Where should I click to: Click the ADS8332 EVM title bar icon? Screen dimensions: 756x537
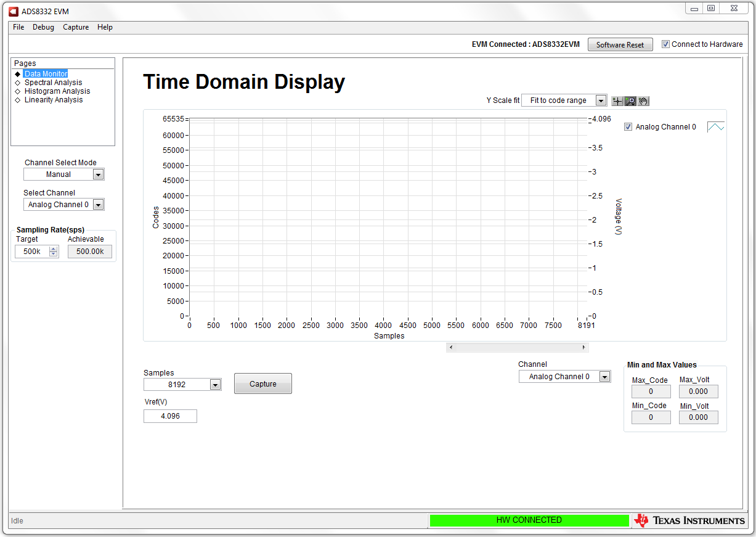[x=14, y=11]
